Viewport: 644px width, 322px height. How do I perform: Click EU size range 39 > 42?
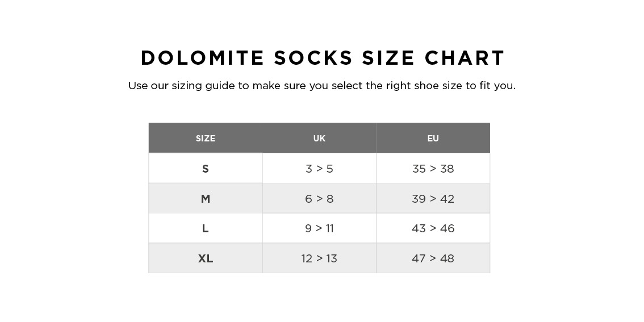click(x=433, y=199)
